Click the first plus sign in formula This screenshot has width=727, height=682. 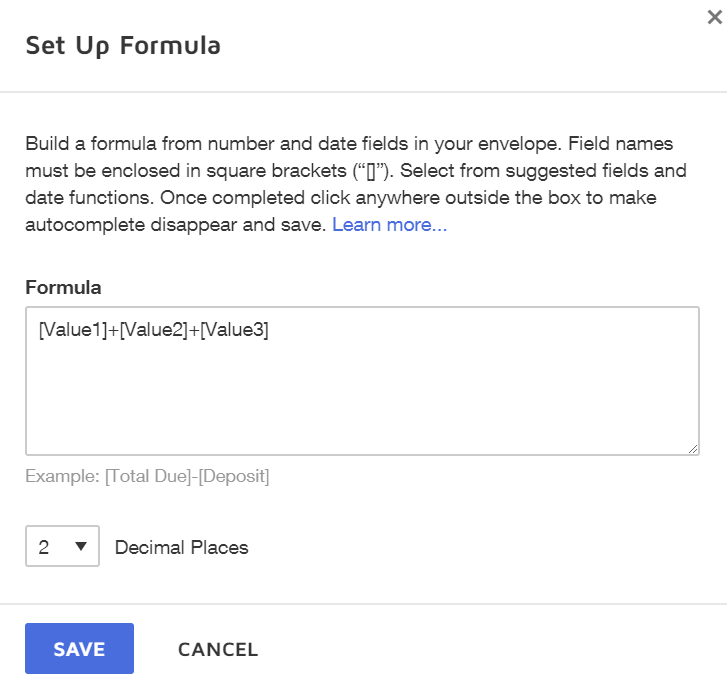pyautogui.click(x=113, y=332)
